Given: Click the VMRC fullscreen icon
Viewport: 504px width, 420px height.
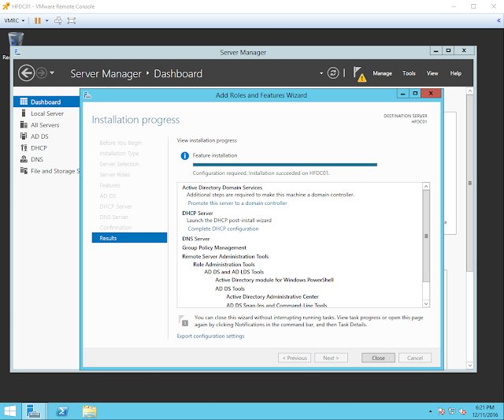Looking at the screenshot, I should click(x=72, y=20).
